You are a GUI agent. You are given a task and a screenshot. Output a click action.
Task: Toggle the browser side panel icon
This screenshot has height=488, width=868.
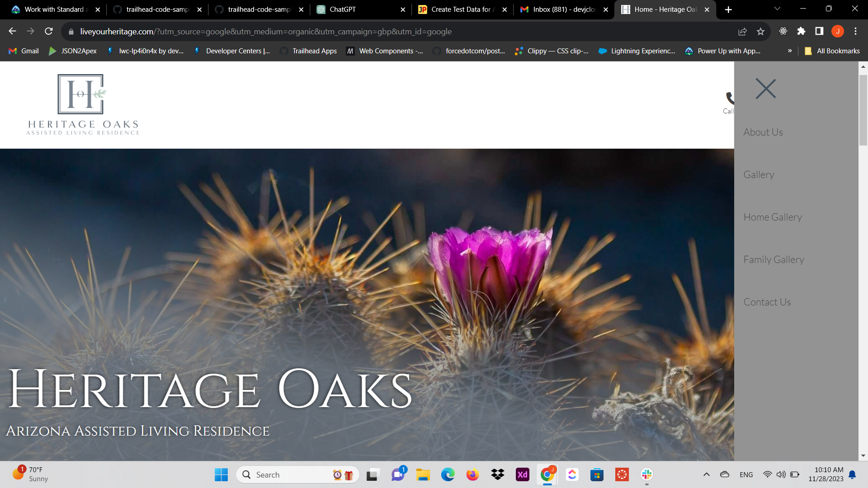[x=819, y=31]
